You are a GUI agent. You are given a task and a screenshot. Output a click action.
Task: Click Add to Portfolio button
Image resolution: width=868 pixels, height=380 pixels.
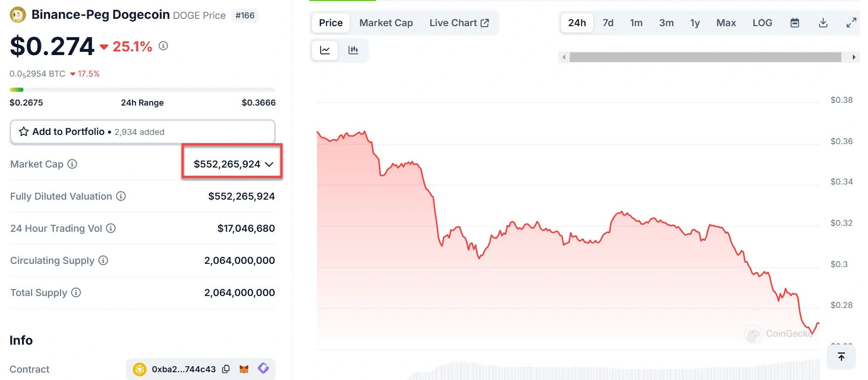point(142,132)
